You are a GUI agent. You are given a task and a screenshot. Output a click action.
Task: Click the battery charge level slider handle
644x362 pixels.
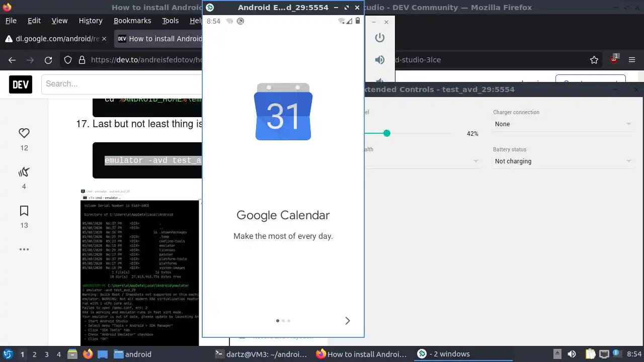[386, 133]
